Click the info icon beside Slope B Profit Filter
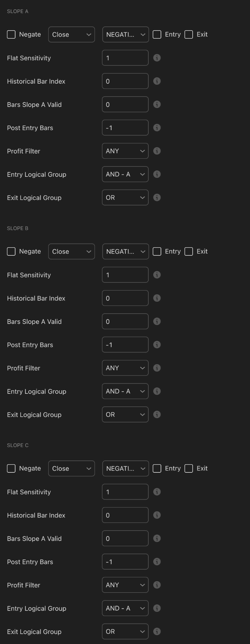Screen dimensions: 250x644 point(157,368)
